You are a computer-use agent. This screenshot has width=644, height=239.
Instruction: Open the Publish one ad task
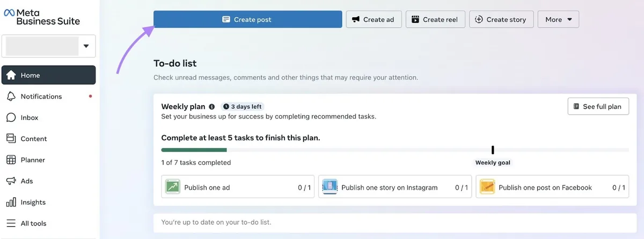[x=238, y=188]
